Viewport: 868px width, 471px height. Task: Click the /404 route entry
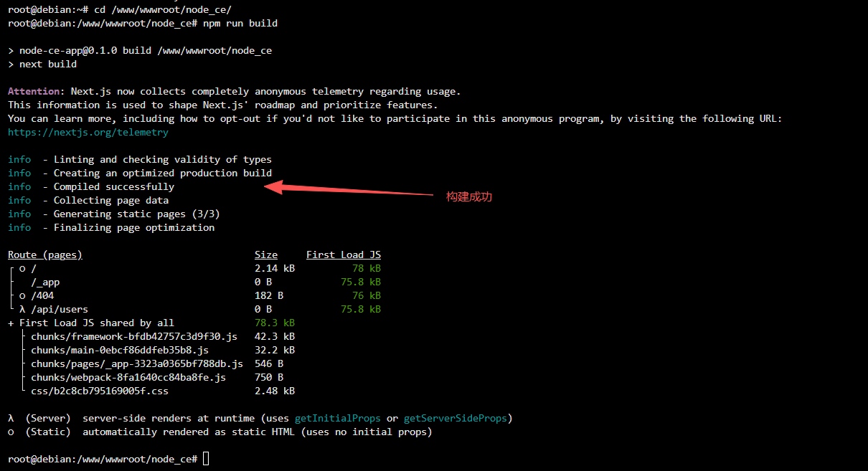pos(42,295)
